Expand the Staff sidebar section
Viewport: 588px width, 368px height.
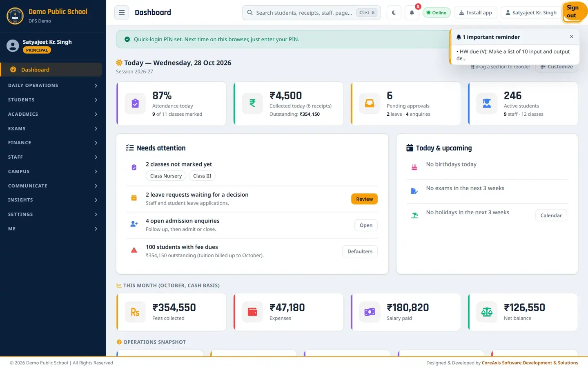tap(53, 157)
